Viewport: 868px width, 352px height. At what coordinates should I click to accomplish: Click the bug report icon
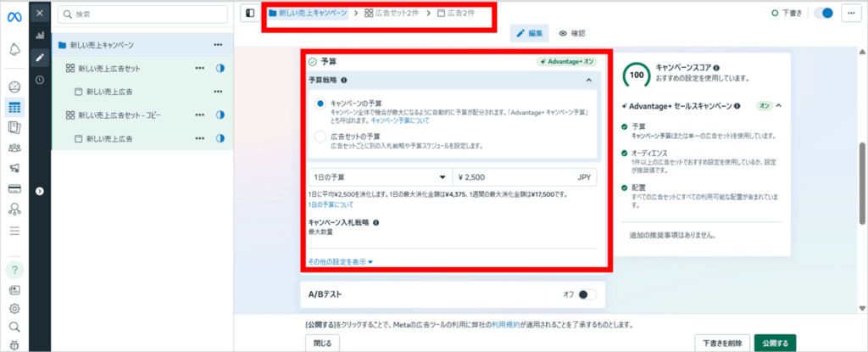point(14,345)
